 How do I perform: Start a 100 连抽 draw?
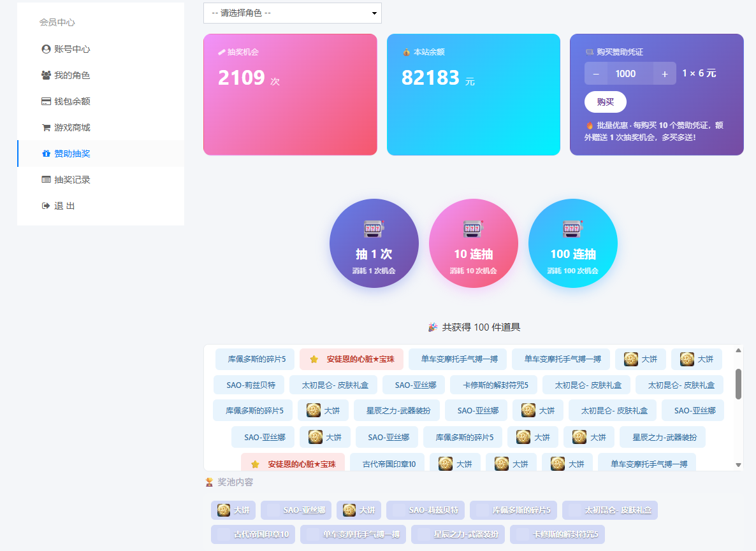click(x=572, y=243)
